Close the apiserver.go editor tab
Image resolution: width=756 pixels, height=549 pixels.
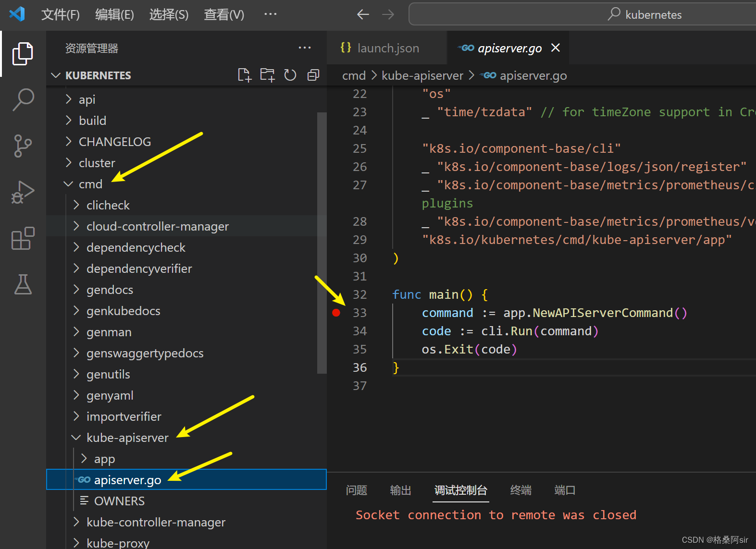coord(555,48)
